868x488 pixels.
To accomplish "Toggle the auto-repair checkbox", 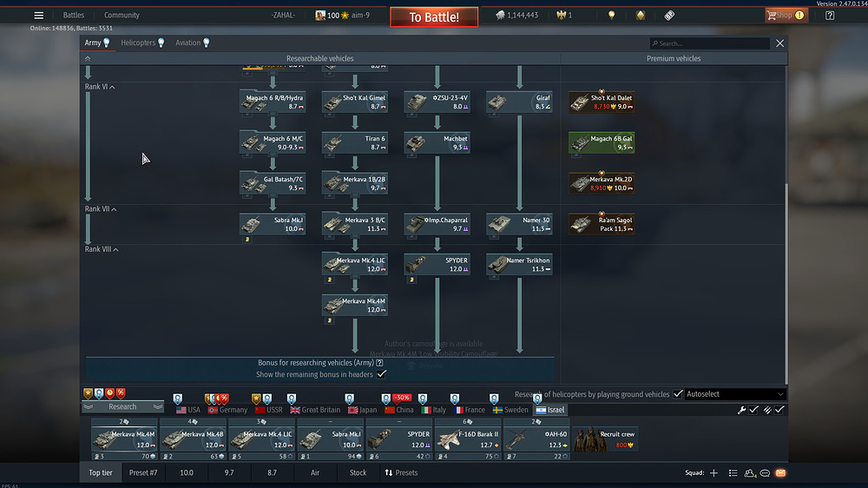I will tap(753, 410).
